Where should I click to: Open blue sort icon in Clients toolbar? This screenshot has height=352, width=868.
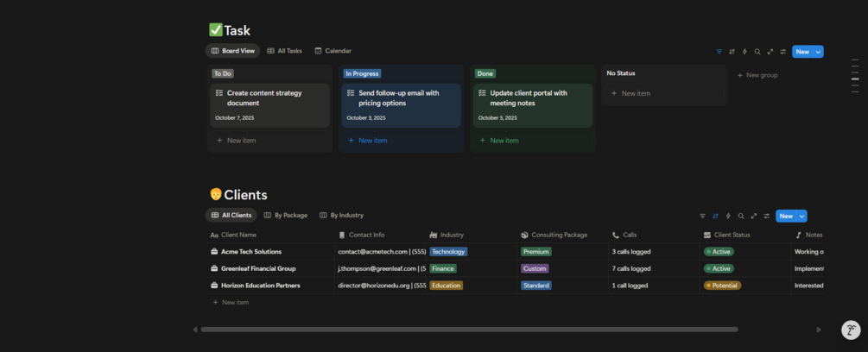715,216
